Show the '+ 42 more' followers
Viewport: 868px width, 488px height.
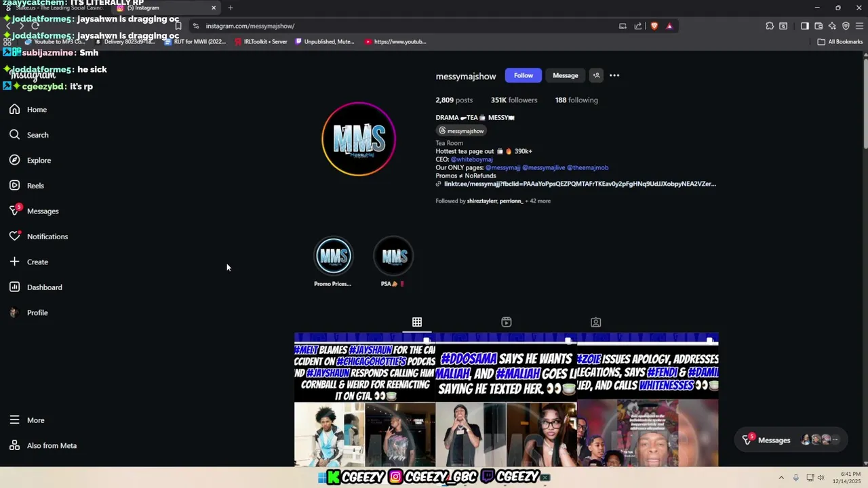click(538, 201)
